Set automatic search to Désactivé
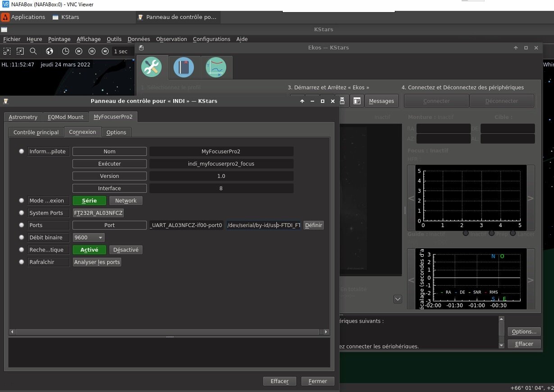This screenshot has width=554, height=392. point(126,250)
